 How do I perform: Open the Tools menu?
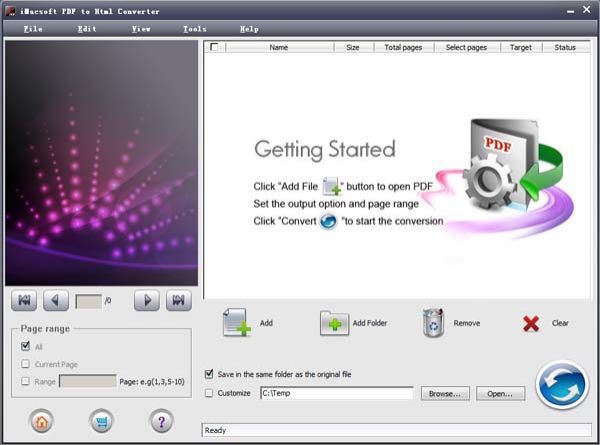click(x=194, y=29)
